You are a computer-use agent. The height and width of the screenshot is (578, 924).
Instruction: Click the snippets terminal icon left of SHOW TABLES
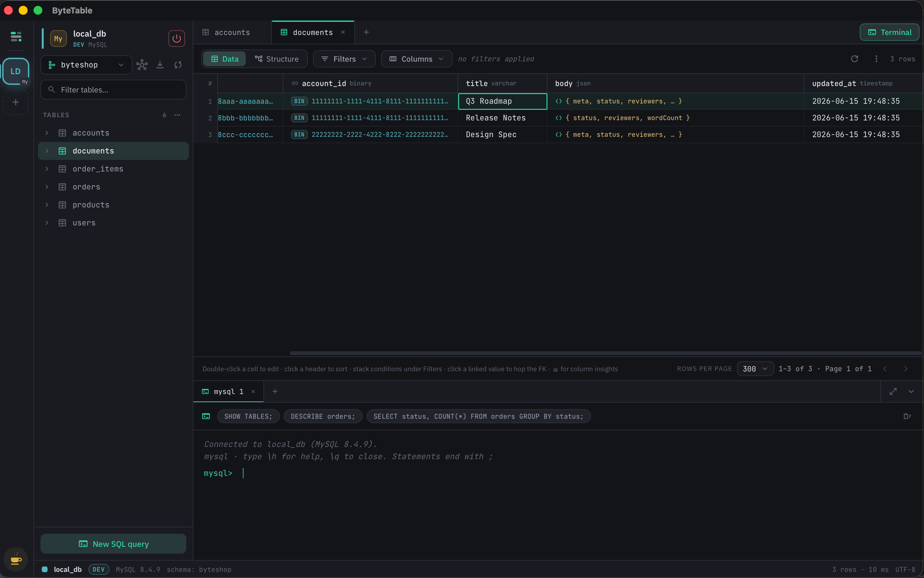[x=206, y=416]
